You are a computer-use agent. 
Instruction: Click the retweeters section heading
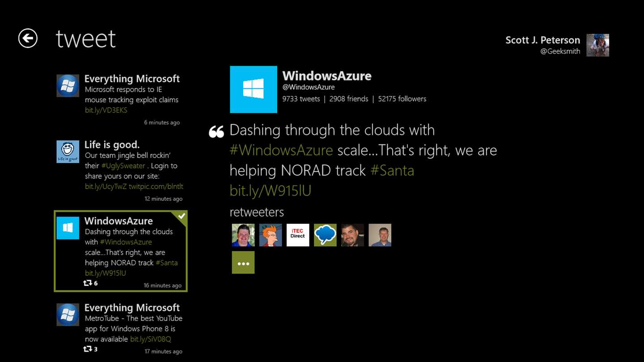tap(257, 212)
